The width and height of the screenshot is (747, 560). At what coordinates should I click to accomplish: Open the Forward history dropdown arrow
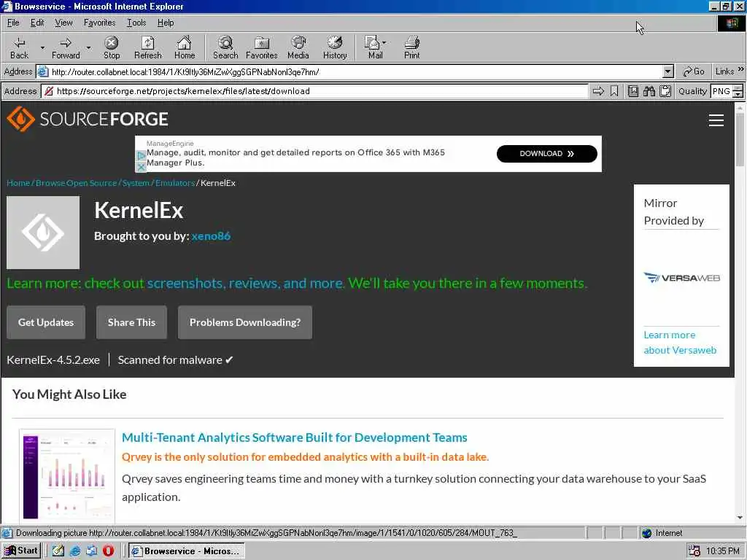tap(88, 47)
